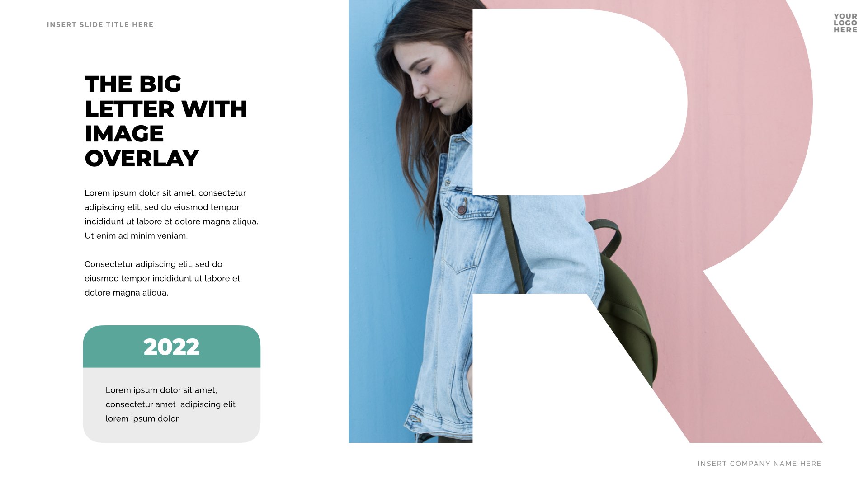This screenshot has height=488, width=868.
Task: Click the first Lorem ipsum paragraph
Action: (x=171, y=214)
